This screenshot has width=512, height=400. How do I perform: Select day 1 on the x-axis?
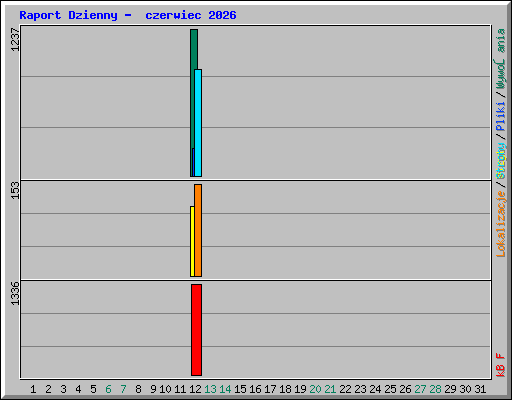tap(33, 389)
